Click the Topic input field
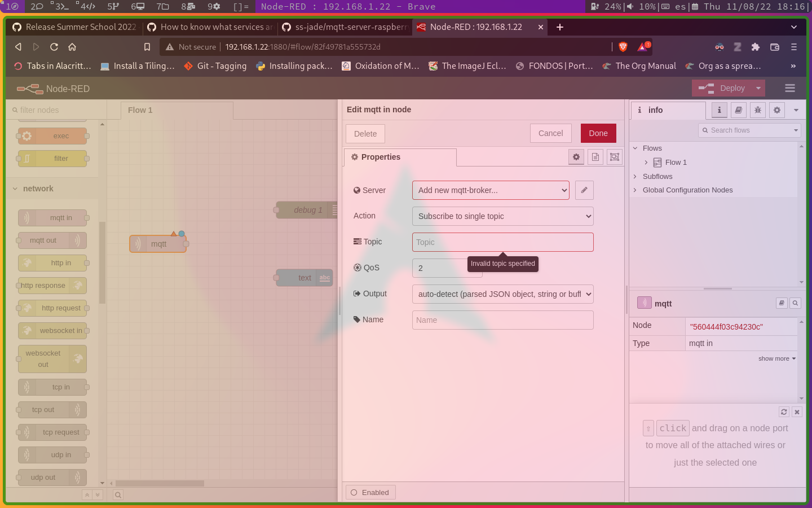This screenshot has height=508, width=812. pyautogui.click(x=502, y=242)
